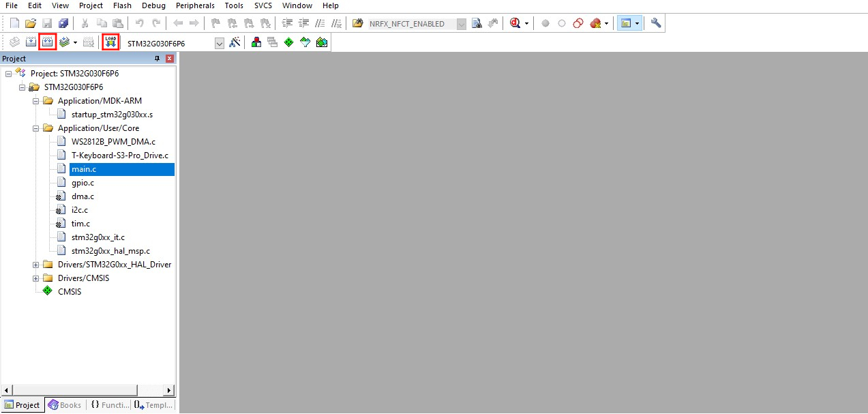The height and width of the screenshot is (414, 868).
Task: Expand the Drivers/STM32G0xx_HAL_Driver folder
Action: [x=36, y=265]
